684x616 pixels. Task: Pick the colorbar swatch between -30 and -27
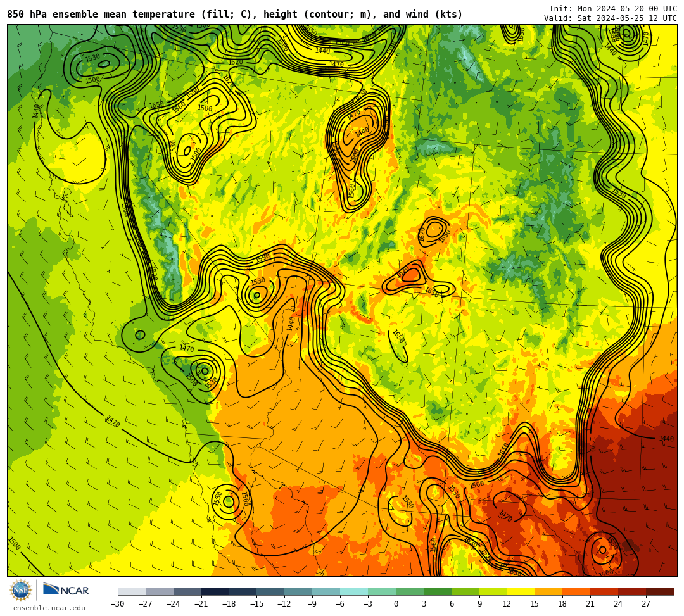click(132, 591)
